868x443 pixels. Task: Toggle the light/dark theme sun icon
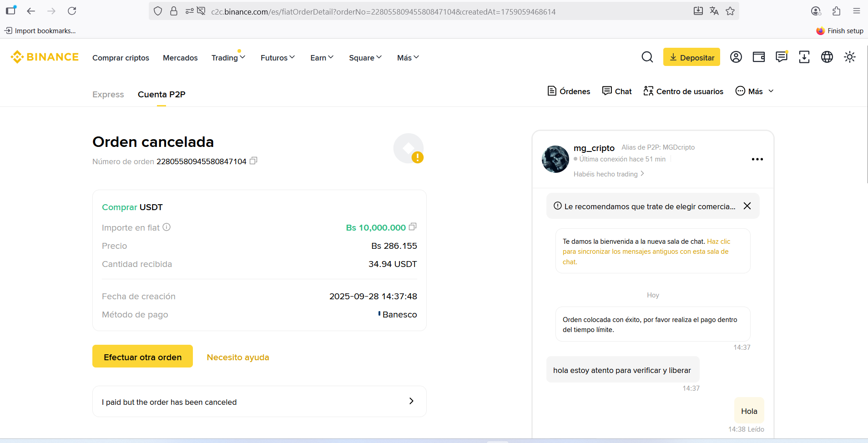pyautogui.click(x=850, y=57)
